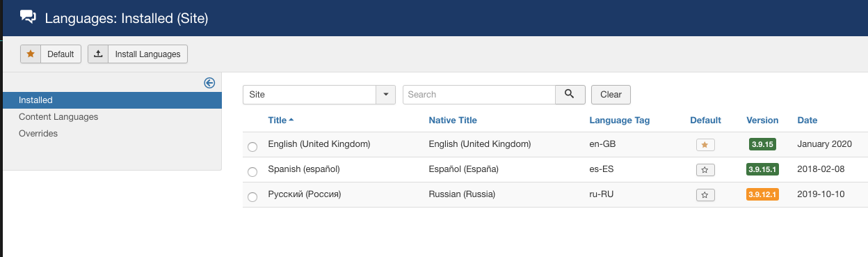The width and height of the screenshot is (868, 257).
Task: Set Russian as default via star icon
Action: coord(705,195)
